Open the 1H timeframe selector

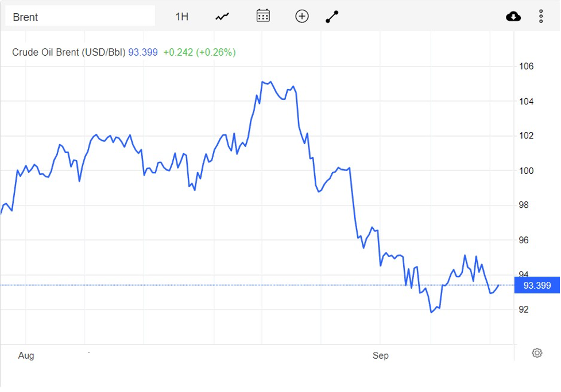(x=181, y=17)
